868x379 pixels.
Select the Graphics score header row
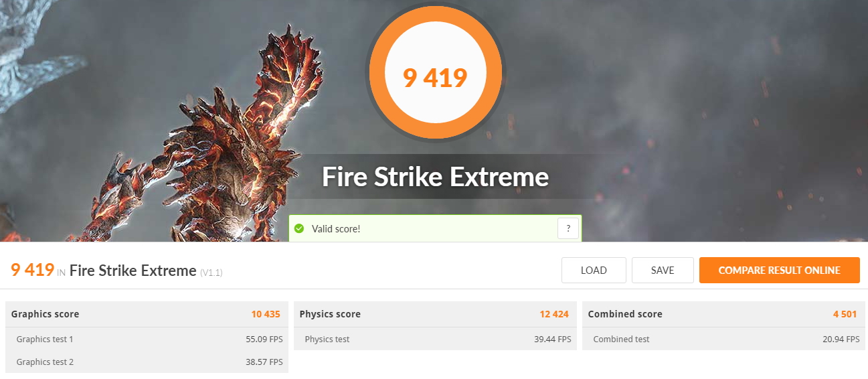click(x=147, y=314)
